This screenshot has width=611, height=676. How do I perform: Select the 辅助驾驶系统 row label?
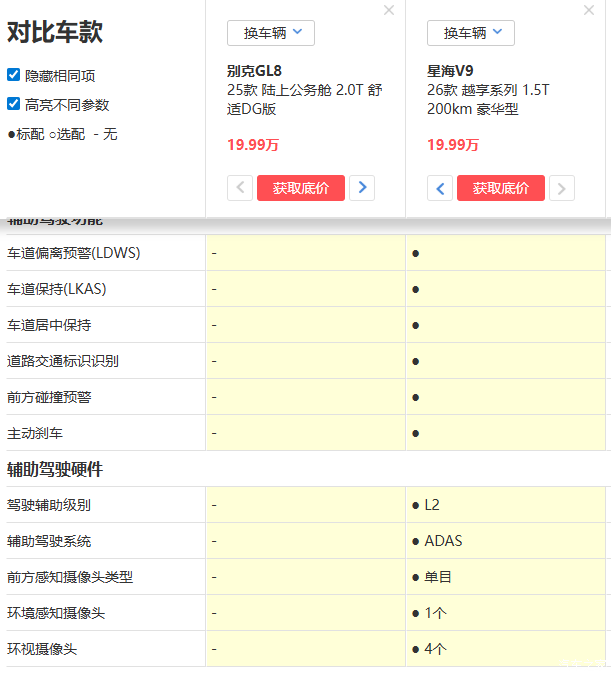(x=49, y=541)
